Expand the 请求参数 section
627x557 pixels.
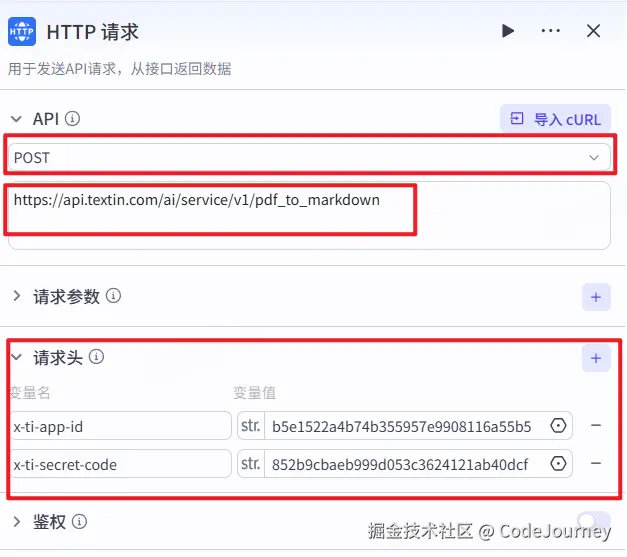16,296
